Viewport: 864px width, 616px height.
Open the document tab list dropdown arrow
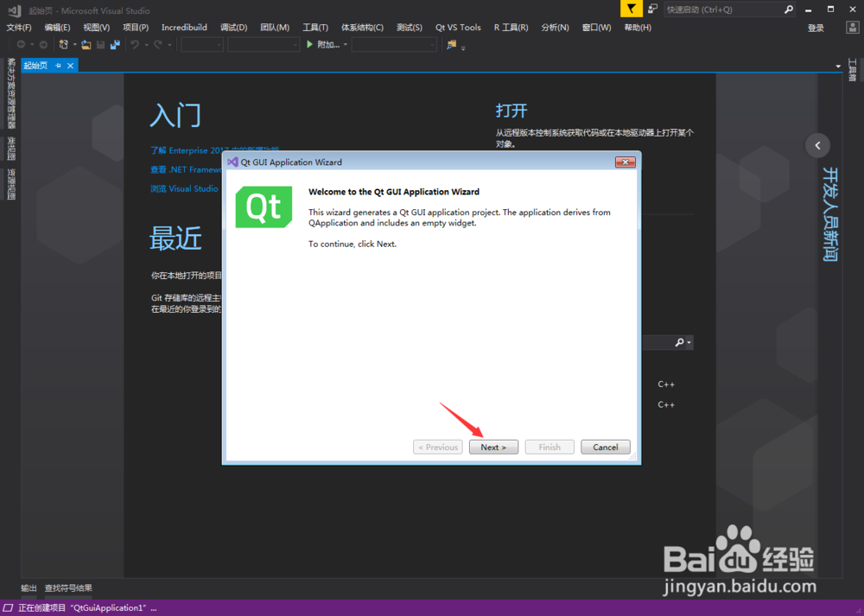tap(838, 67)
